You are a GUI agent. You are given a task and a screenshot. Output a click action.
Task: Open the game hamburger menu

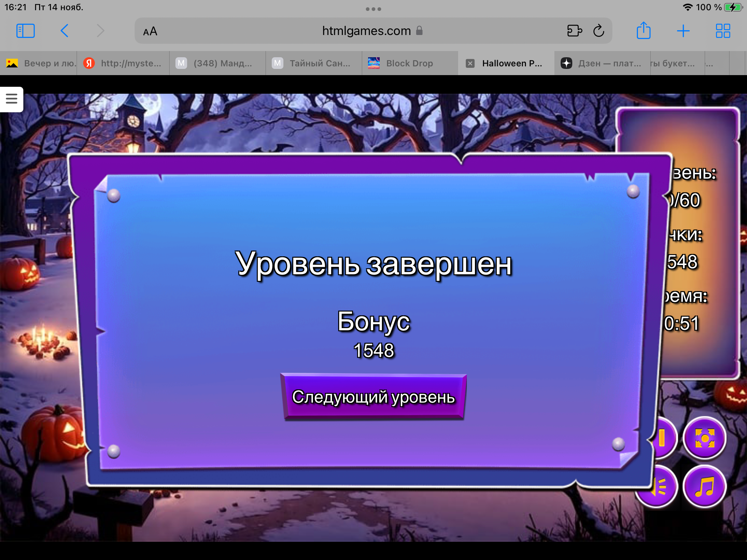pos(11,99)
